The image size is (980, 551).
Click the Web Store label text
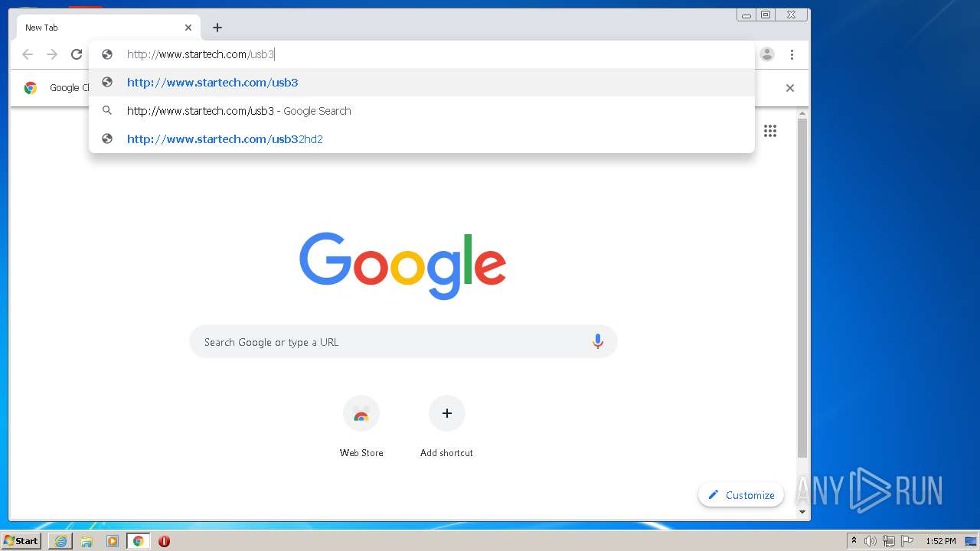point(361,453)
